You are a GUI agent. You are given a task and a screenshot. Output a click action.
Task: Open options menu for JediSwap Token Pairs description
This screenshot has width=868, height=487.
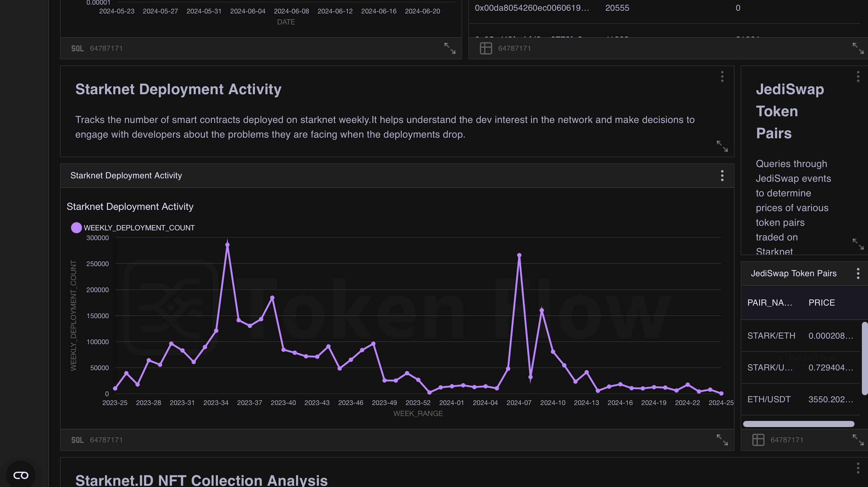click(858, 76)
